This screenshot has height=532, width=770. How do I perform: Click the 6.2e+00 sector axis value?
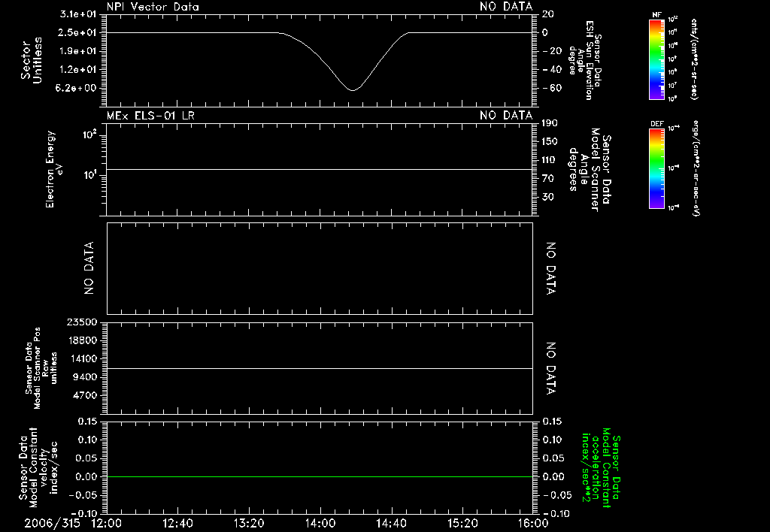point(77,88)
